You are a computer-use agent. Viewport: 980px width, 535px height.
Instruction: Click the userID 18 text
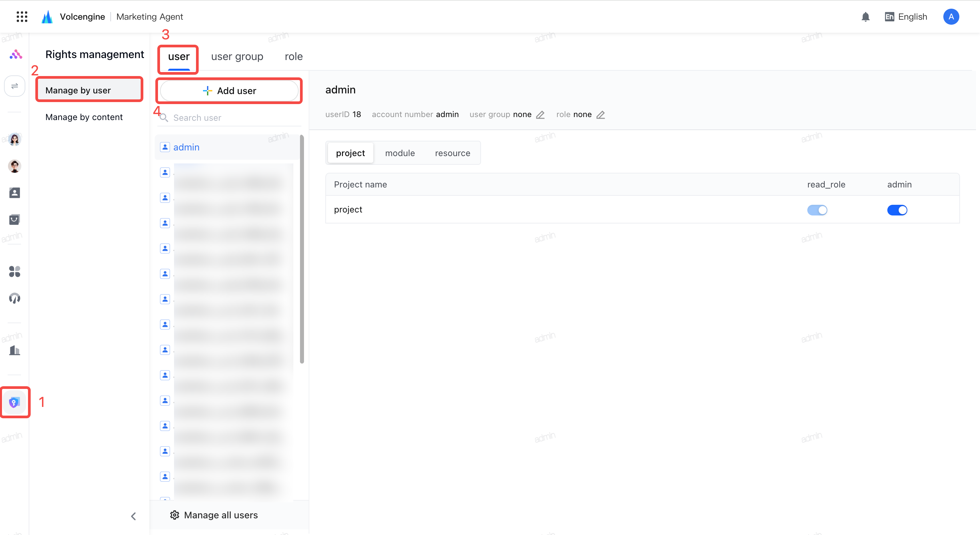(x=343, y=114)
